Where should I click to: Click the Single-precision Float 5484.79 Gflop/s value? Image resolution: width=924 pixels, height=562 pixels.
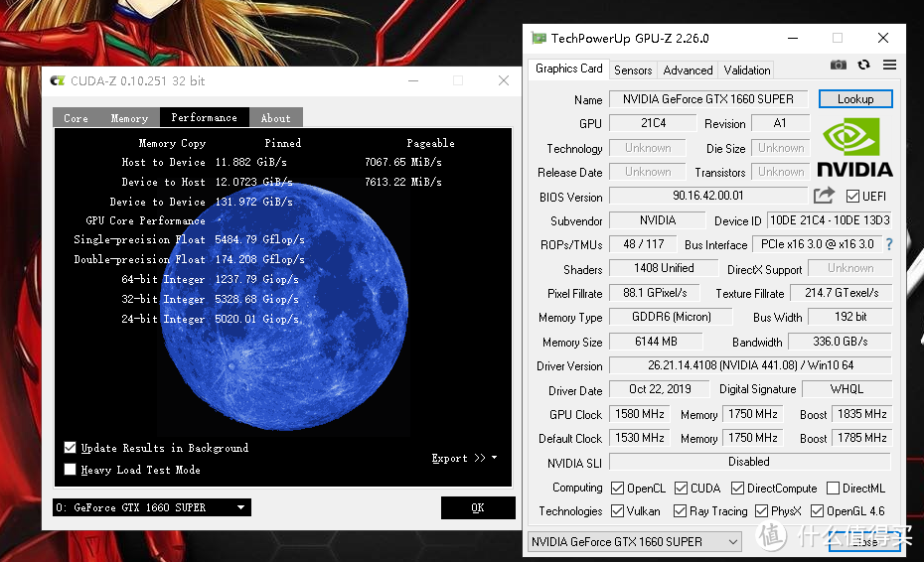click(x=259, y=239)
